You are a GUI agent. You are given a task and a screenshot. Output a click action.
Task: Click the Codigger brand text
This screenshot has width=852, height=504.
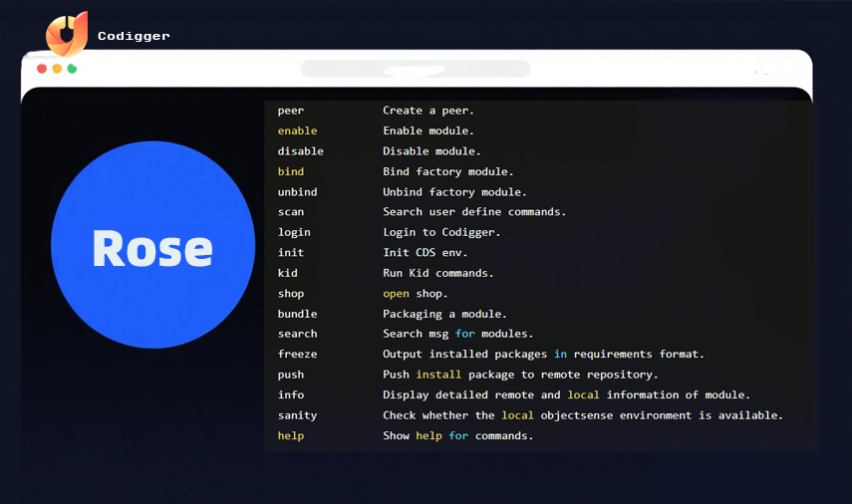(x=134, y=36)
